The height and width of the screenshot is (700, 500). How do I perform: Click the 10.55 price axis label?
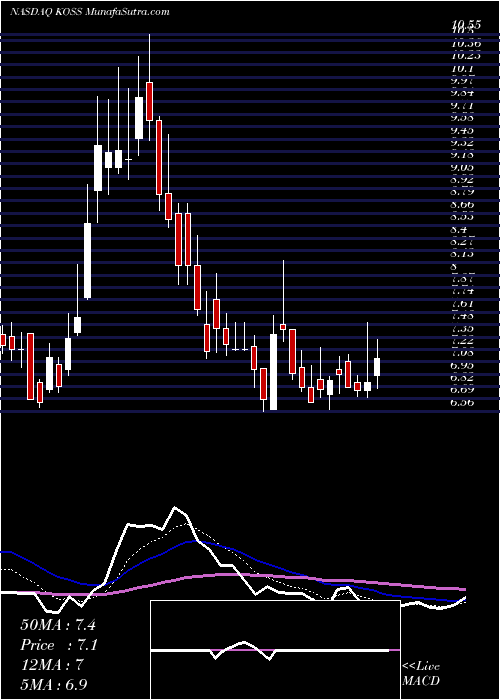click(466, 25)
